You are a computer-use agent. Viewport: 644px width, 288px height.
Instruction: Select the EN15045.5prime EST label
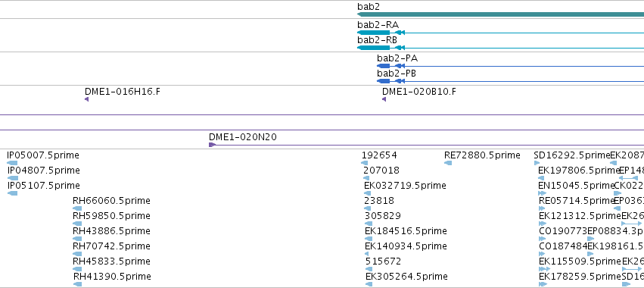pyautogui.click(x=576, y=186)
